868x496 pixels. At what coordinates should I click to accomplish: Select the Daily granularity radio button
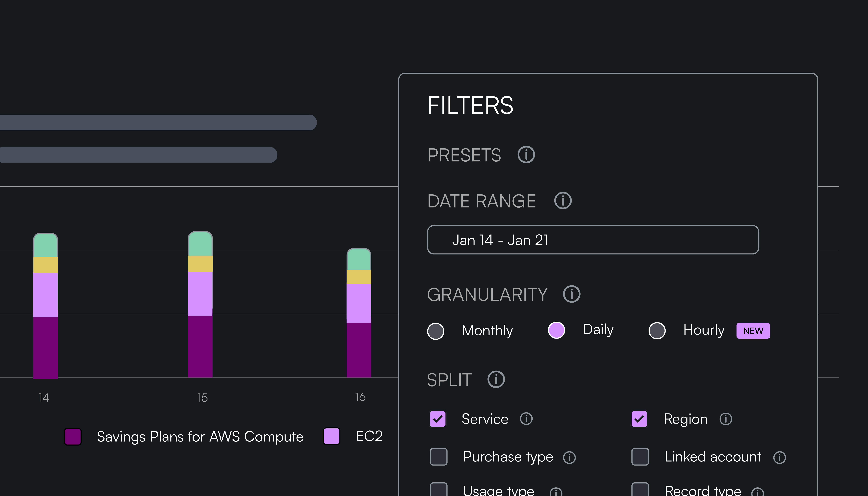pos(556,330)
